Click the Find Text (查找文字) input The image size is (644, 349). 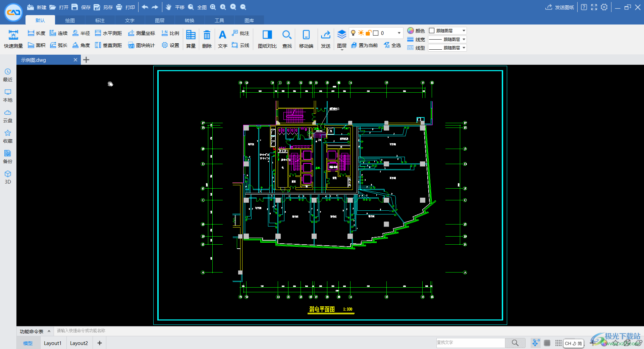coord(470,343)
